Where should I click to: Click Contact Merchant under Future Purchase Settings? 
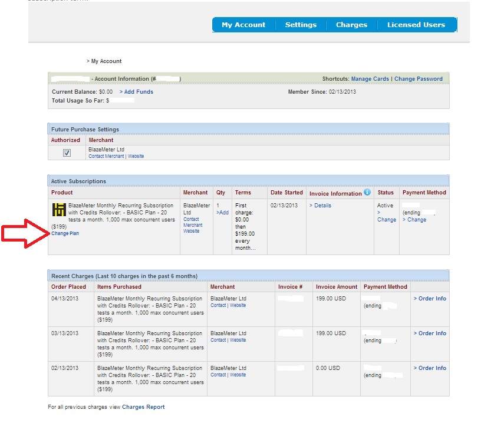pos(106,156)
